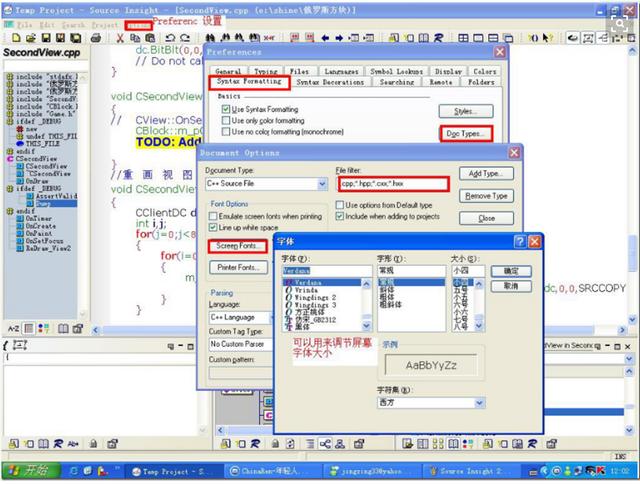Switch to the Symbol Lookups tab
This screenshot has width=640, height=484.
point(396,71)
